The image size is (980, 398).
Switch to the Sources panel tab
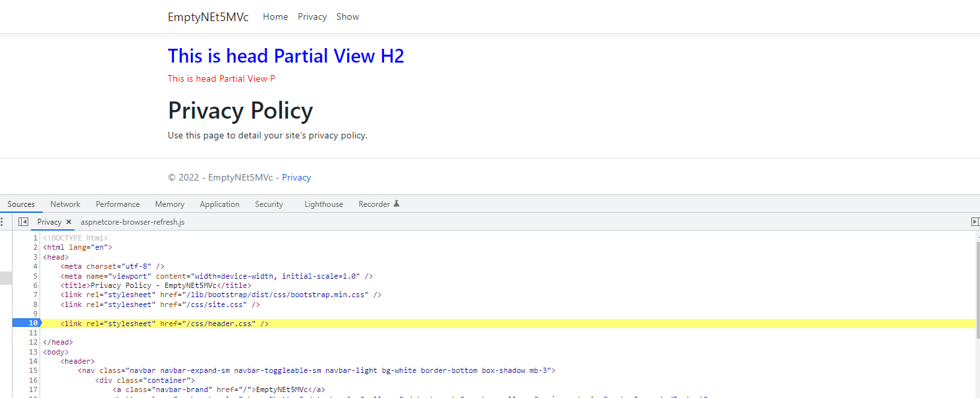pyautogui.click(x=21, y=204)
